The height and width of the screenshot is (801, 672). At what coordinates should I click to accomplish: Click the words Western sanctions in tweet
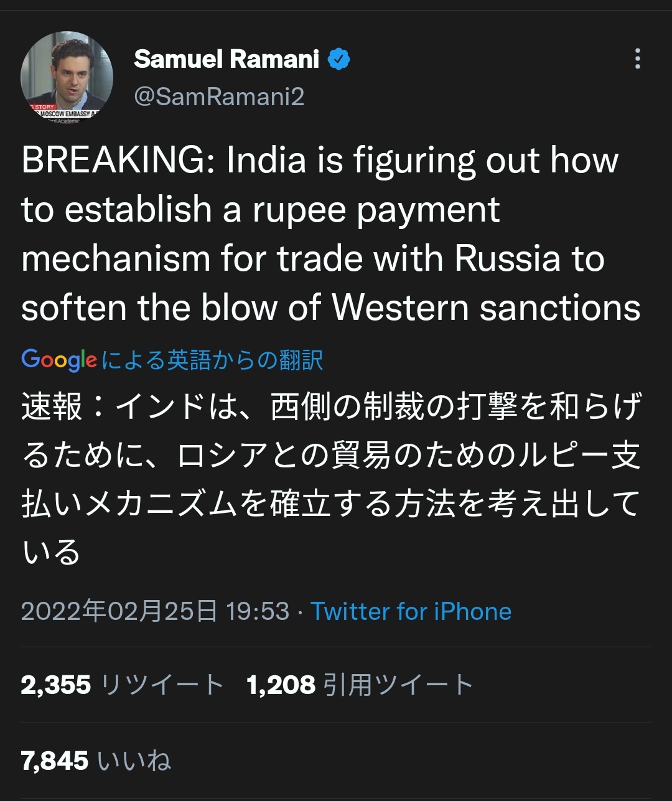(x=486, y=307)
